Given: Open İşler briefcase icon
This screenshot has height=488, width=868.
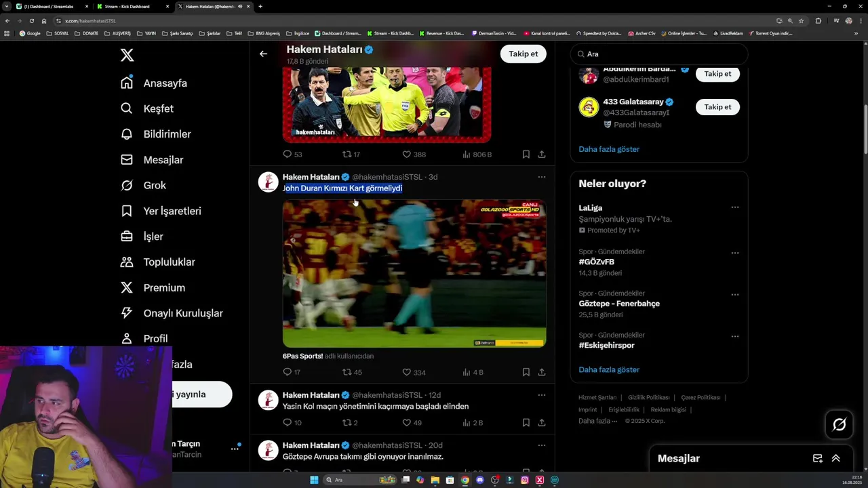Looking at the screenshot, I should 127,237.
